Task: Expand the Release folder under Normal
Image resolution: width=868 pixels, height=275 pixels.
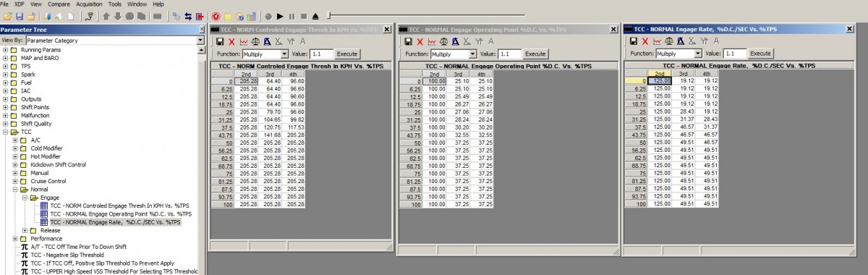Action: coord(25,230)
